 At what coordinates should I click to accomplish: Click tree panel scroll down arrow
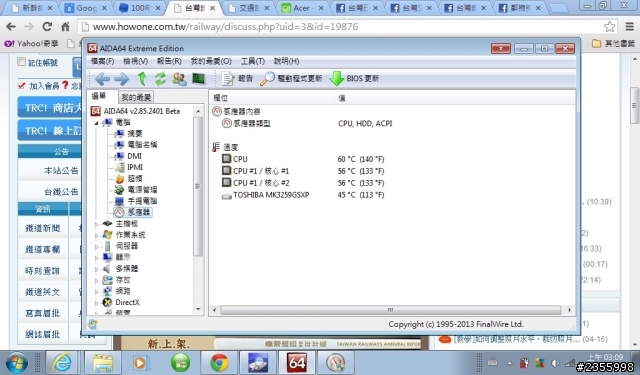(198, 309)
